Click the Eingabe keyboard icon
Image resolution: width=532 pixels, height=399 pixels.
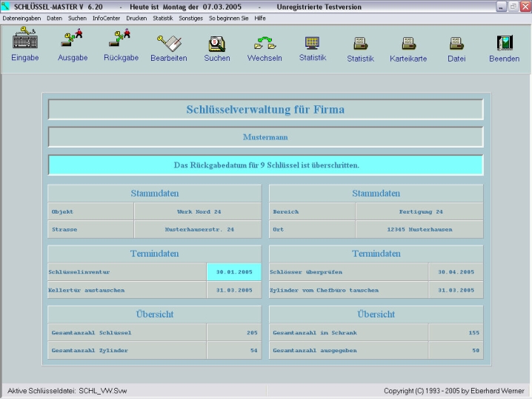click(x=25, y=42)
